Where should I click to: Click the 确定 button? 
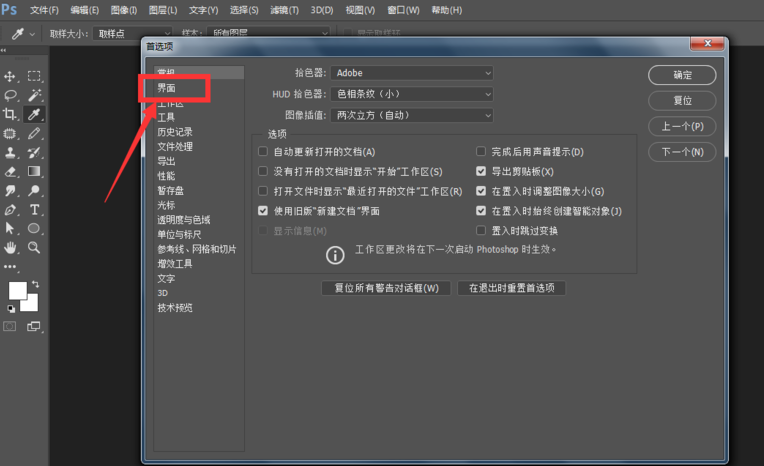coord(682,75)
